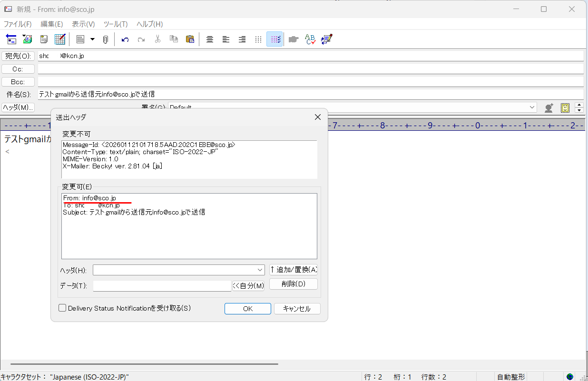The height and width of the screenshot is (381, 588).
Task: Click the scheduling icon next to the address book
Action: point(565,107)
